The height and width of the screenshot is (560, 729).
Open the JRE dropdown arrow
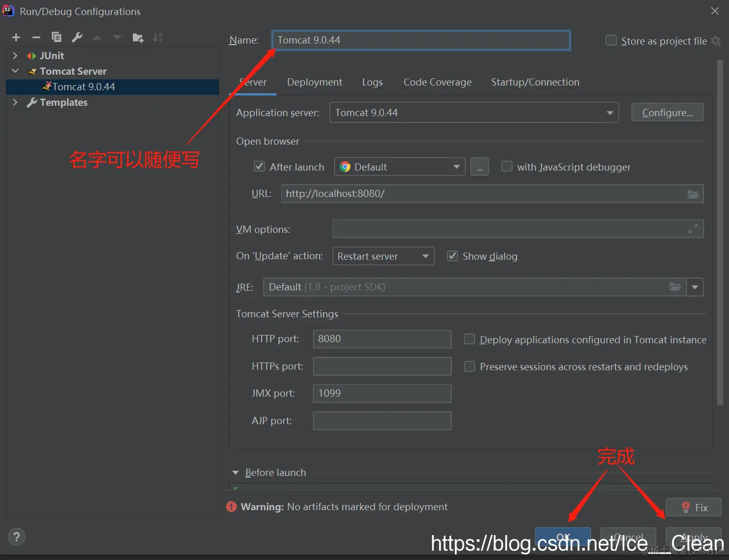[x=695, y=287]
